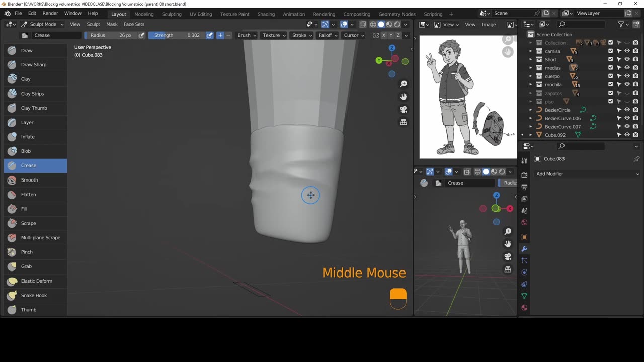Select the Clay brush
644x362 pixels.
pos(35,79)
